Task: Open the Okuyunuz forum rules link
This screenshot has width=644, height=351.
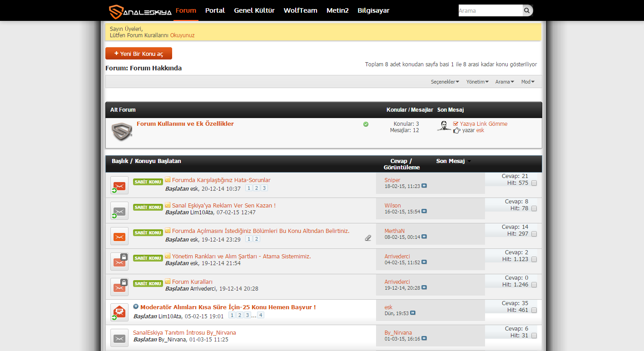Action: pyautogui.click(x=183, y=35)
